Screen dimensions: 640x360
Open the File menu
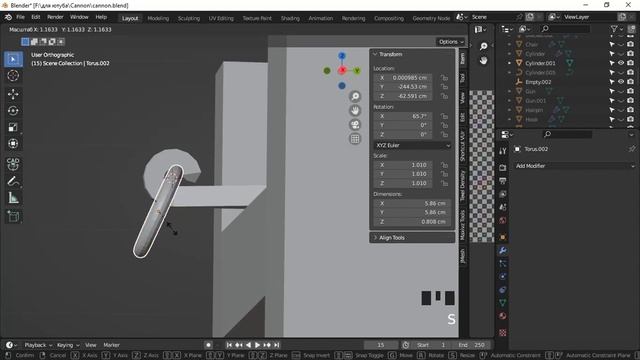pos(20,17)
